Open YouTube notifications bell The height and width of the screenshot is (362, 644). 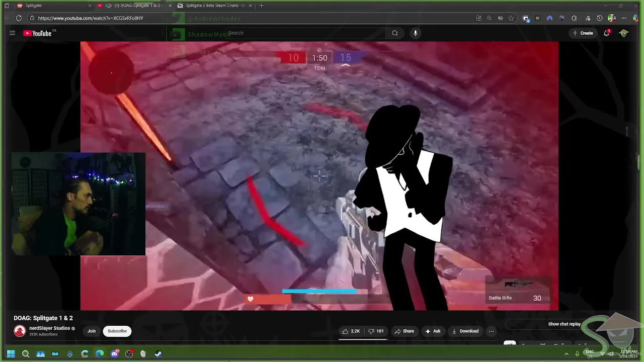[607, 33]
